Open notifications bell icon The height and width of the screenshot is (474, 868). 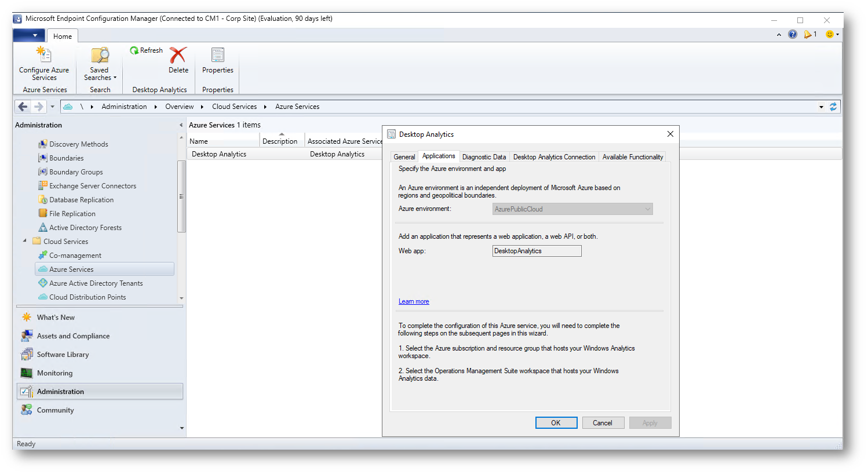click(x=809, y=34)
